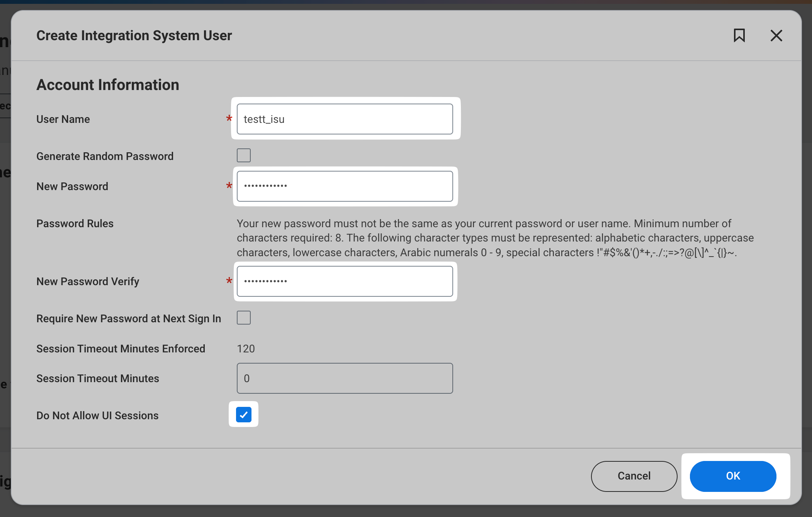Click the Create Integration System User title
Viewport: 812px width, 517px height.
pyautogui.click(x=134, y=36)
